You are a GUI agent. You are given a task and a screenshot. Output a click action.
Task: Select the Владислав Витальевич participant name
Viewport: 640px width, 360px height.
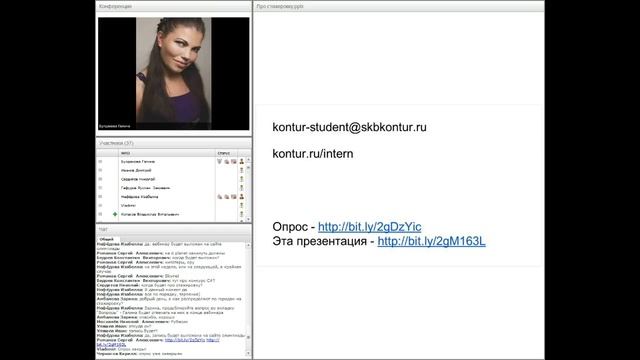click(150, 214)
